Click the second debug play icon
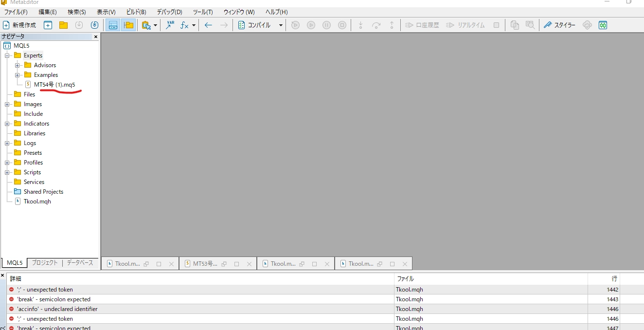Screen dimensions: 644x330 pos(311,25)
